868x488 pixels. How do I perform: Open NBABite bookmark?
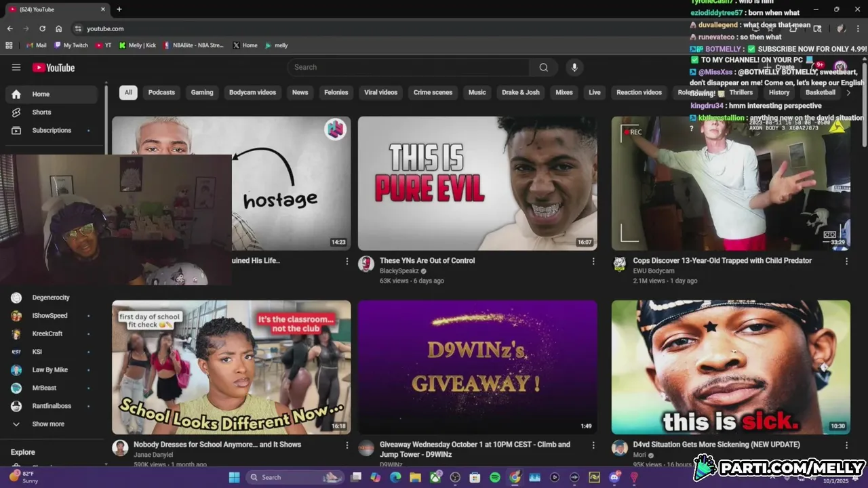(x=193, y=45)
